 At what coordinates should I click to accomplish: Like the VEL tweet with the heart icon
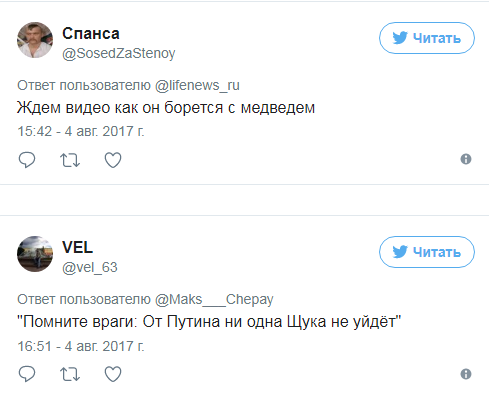point(113,374)
